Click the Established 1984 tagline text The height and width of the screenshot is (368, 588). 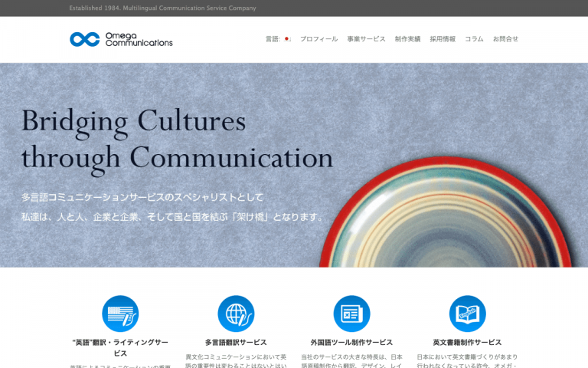(162, 8)
